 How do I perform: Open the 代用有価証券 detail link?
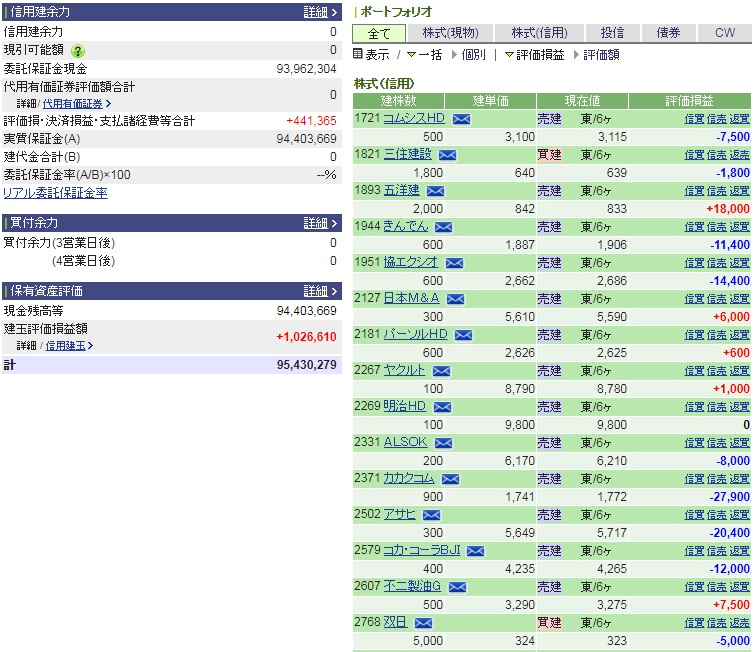click(73, 104)
